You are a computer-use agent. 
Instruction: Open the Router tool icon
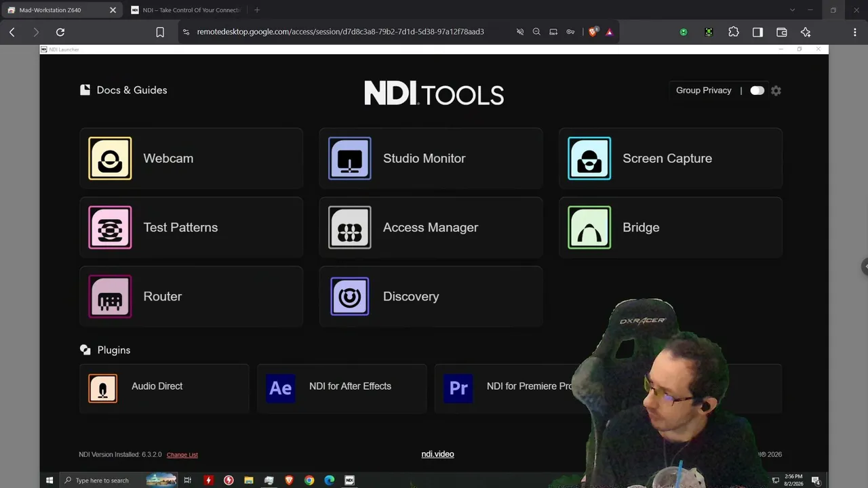(x=110, y=296)
